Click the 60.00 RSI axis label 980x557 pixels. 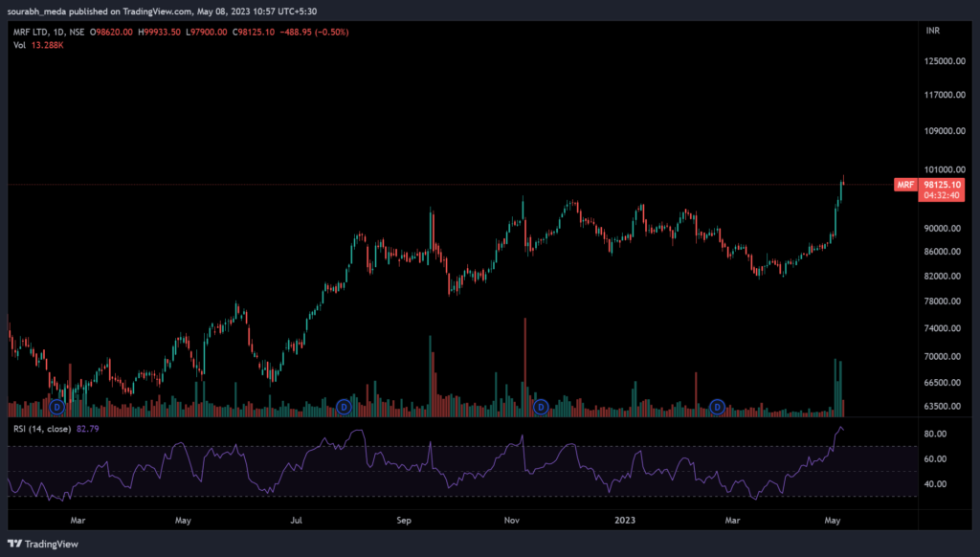coord(935,458)
